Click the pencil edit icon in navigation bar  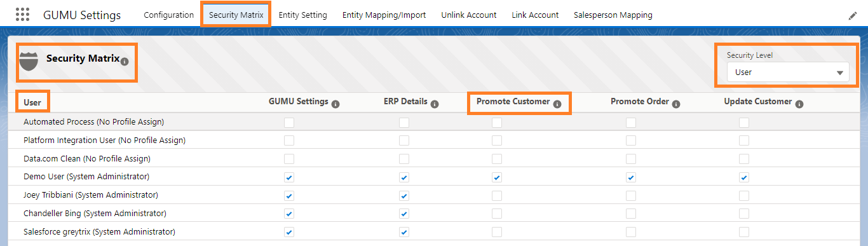853,15
